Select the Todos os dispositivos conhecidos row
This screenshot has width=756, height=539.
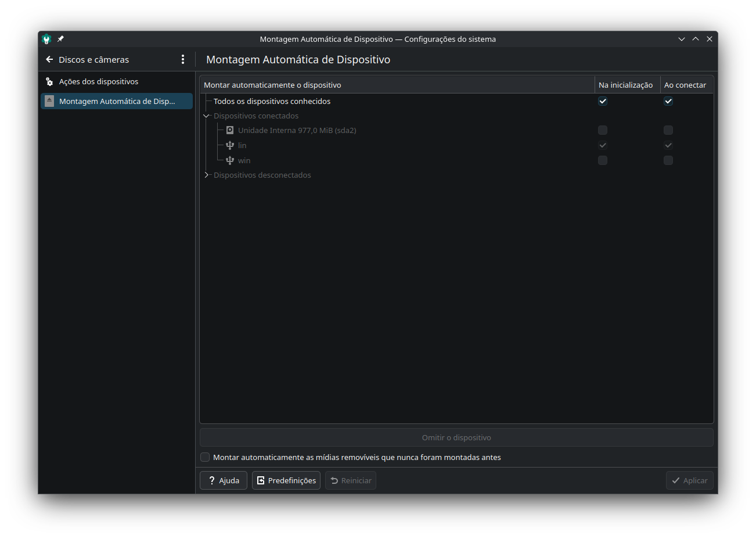[x=456, y=101]
